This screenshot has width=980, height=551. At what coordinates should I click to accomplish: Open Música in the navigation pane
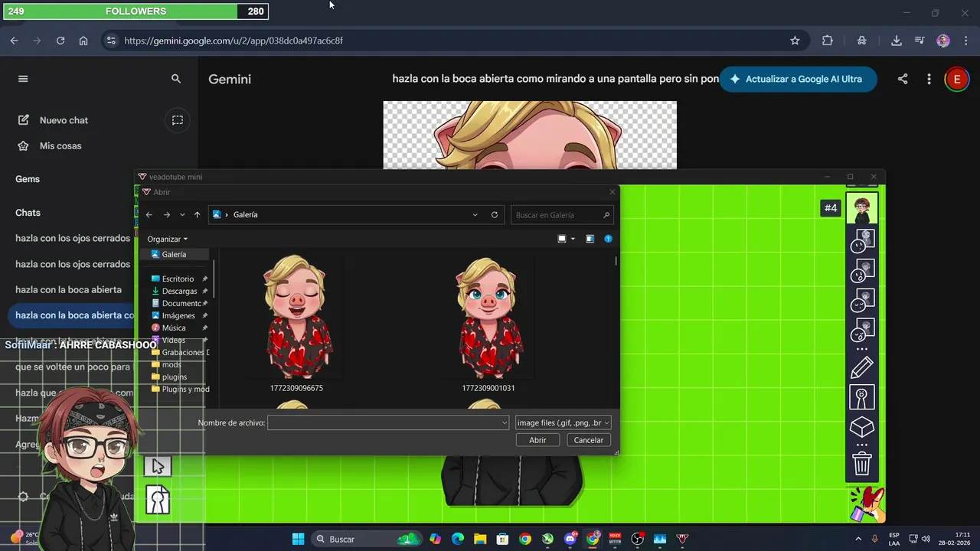click(174, 328)
